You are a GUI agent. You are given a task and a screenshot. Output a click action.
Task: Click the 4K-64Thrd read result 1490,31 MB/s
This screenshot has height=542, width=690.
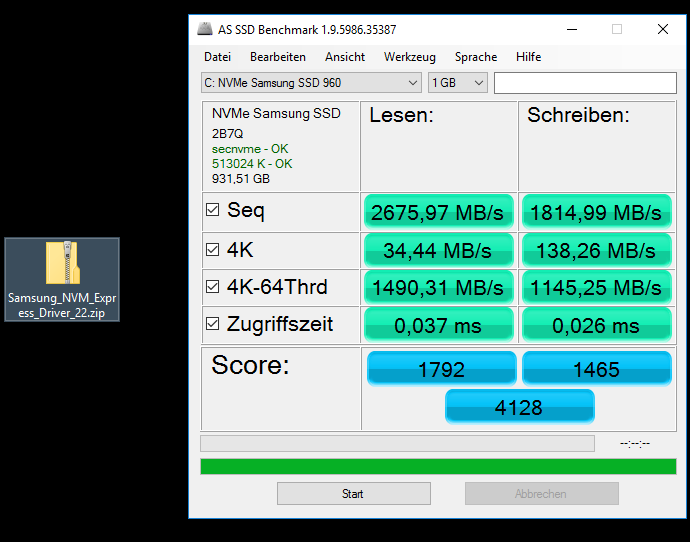tap(439, 288)
